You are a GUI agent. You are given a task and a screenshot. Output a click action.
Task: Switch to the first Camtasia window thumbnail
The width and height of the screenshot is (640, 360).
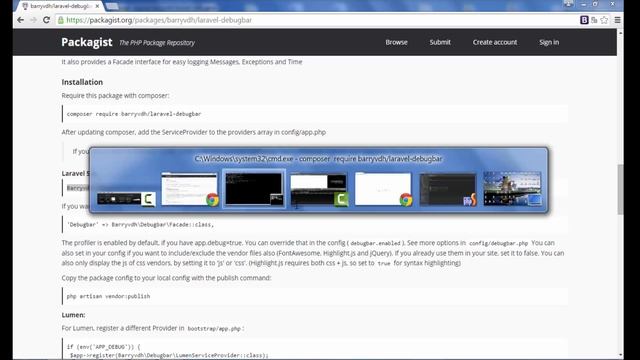pyautogui.click(x=126, y=199)
